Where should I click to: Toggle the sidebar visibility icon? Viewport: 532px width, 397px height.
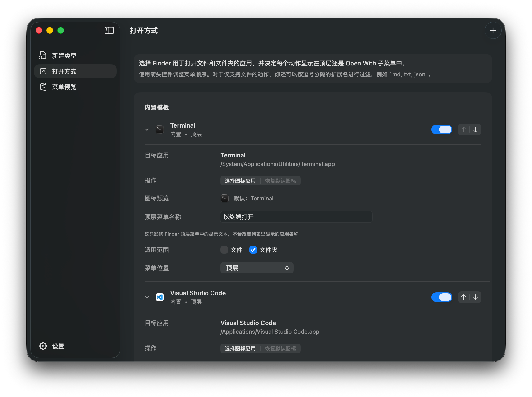(109, 30)
